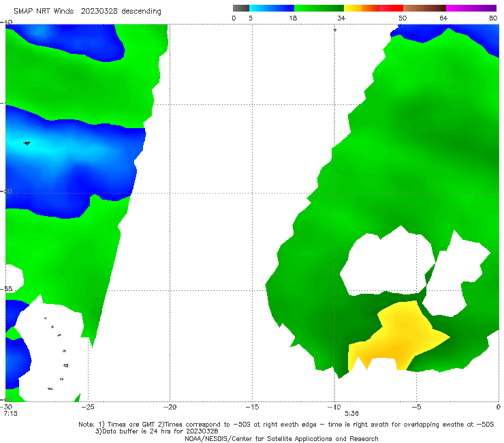Click the blue 5-18 segment of color scale
This screenshot has height=443, width=504.
coord(272,8)
